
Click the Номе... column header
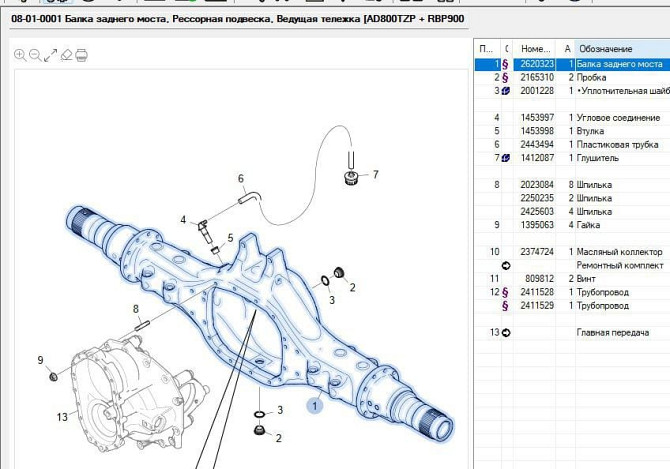(x=537, y=48)
